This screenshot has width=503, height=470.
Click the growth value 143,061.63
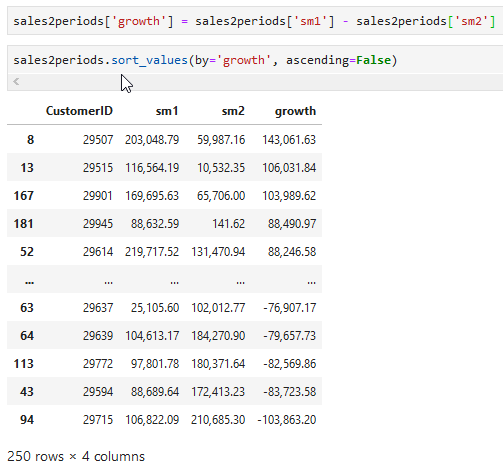[x=289, y=140]
